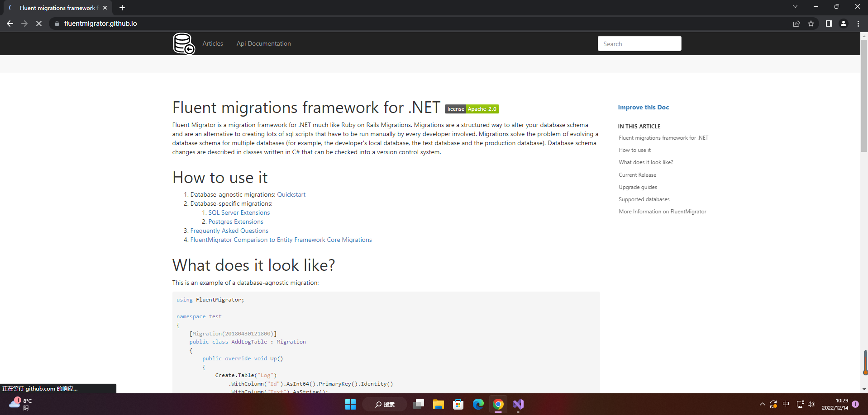Open the notification center badge
The image size is (868, 415).
point(855,404)
